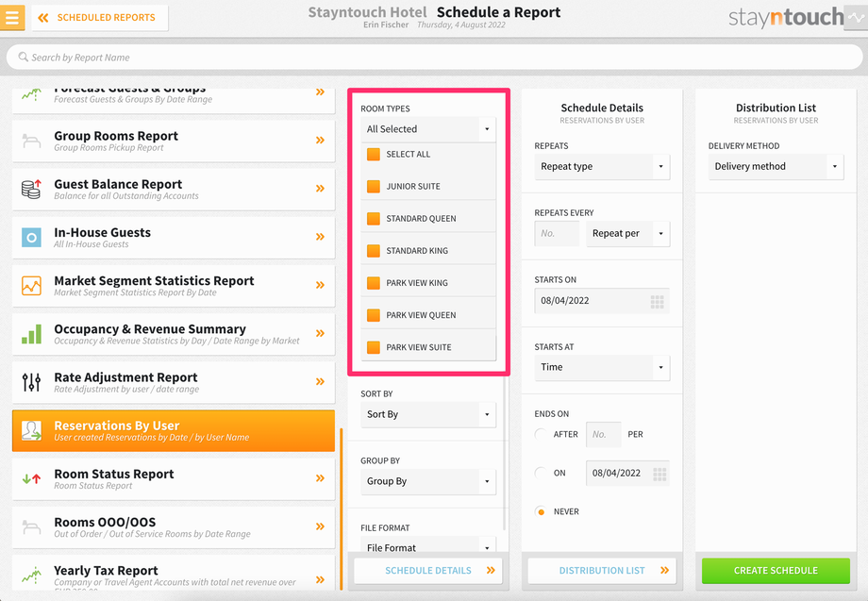Uncheck the Park View Queen room type

pyautogui.click(x=374, y=315)
